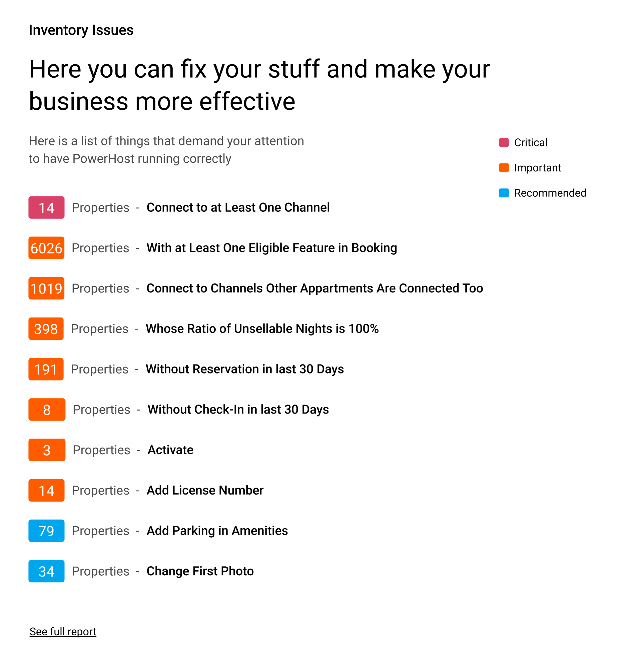Open Change First Photo issue
Image resolution: width=638 pixels, height=672 pixels.
[200, 571]
